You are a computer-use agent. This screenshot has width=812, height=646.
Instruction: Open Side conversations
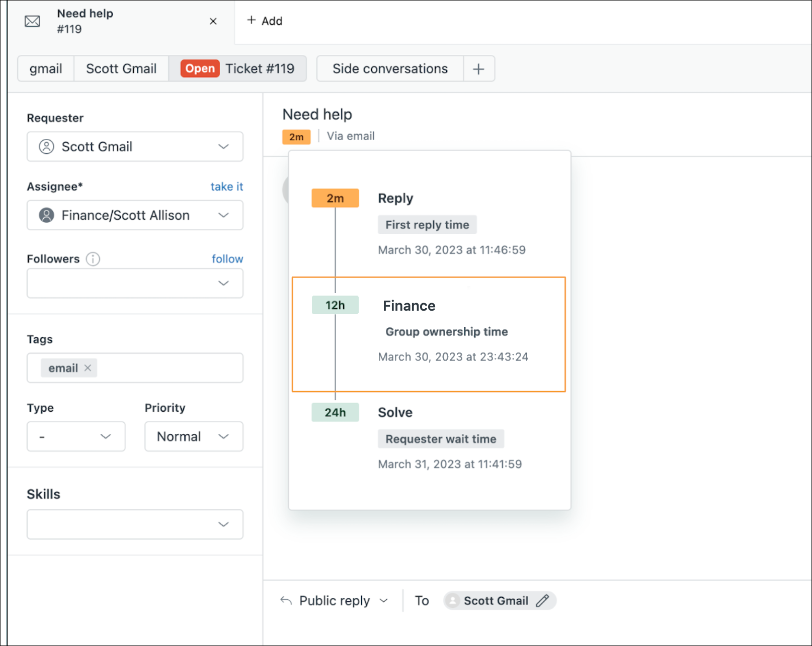click(389, 68)
